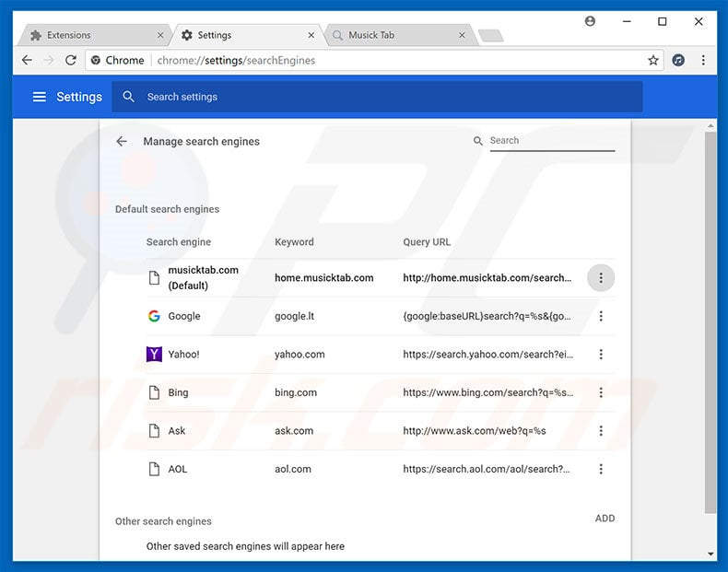The image size is (728, 572).
Task: Open more actions menu for Google
Action: coord(601,316)
